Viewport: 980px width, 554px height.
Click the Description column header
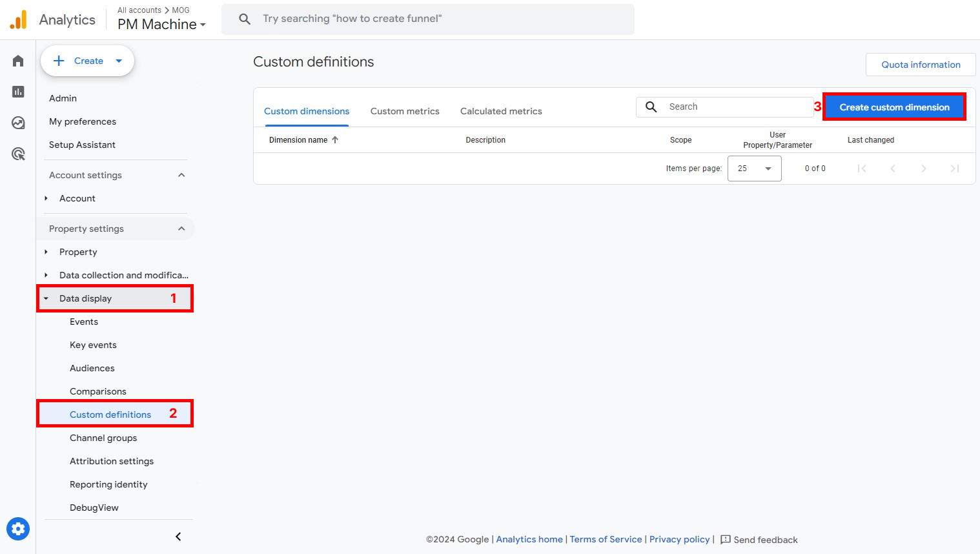[485, 140]
